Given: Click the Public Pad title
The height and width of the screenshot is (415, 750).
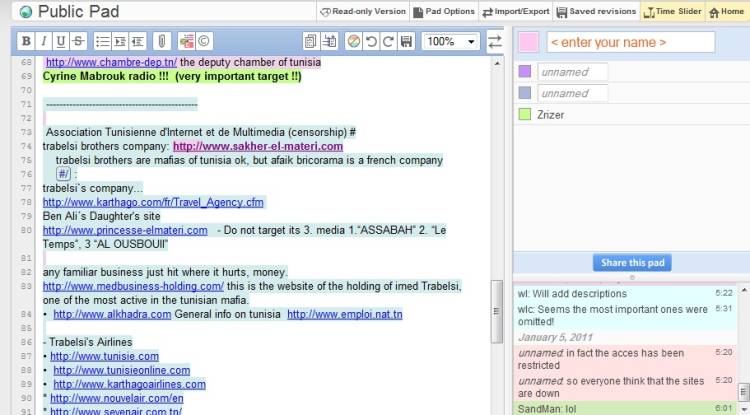Looking at the screenshot, I should (x=78, y=12).
